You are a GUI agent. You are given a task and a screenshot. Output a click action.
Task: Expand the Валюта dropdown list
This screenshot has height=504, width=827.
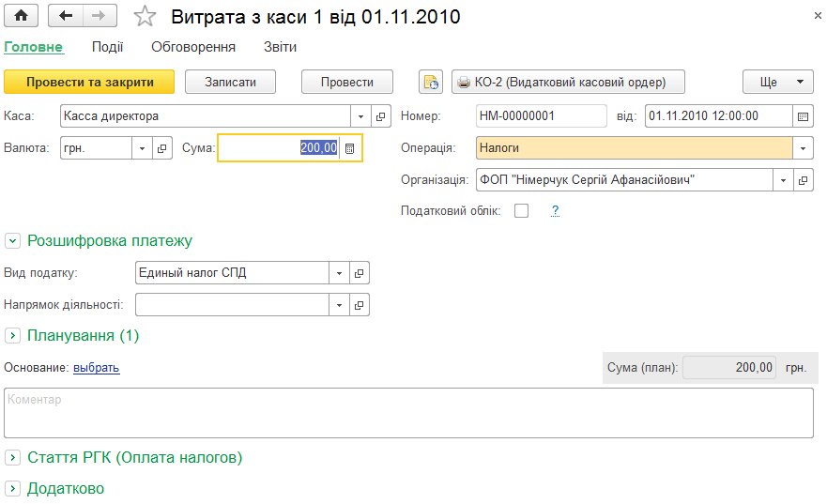[142, 148]
